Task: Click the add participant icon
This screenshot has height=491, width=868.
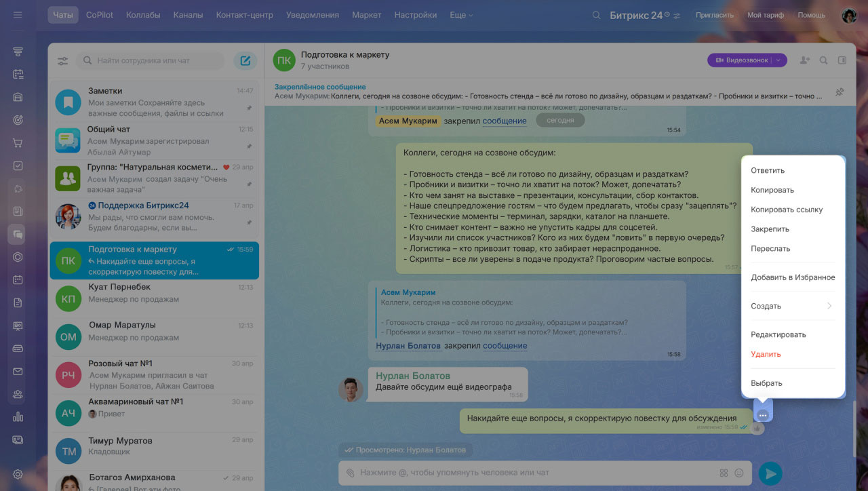Action: [x=805, y=60]
